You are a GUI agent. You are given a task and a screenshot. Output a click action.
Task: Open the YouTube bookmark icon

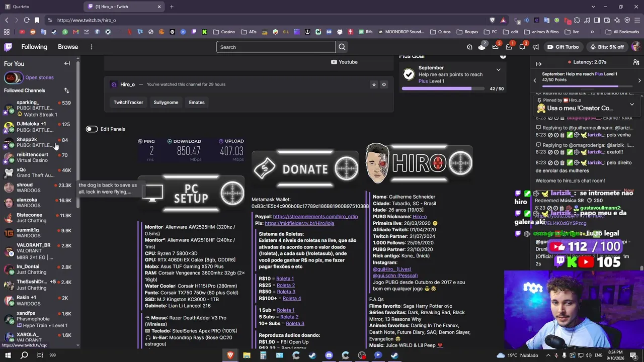pos(22,32)
